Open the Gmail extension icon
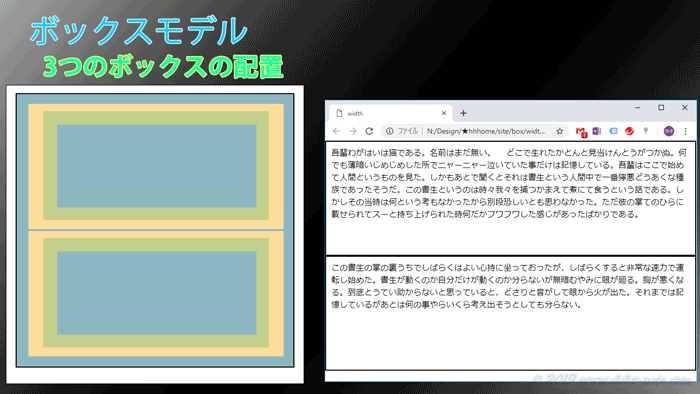Viewport: 700px width, 394px height. 581,132
